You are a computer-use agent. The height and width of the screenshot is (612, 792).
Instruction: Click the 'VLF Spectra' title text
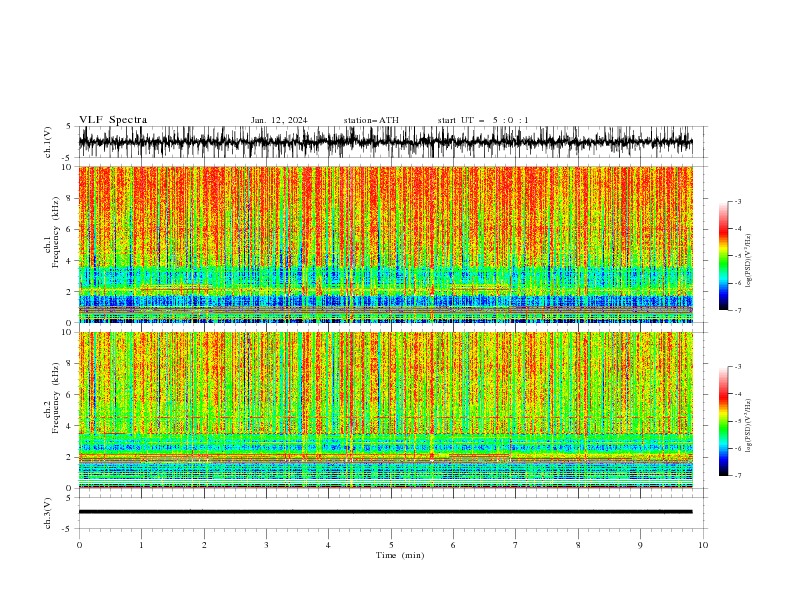point(113,120)
